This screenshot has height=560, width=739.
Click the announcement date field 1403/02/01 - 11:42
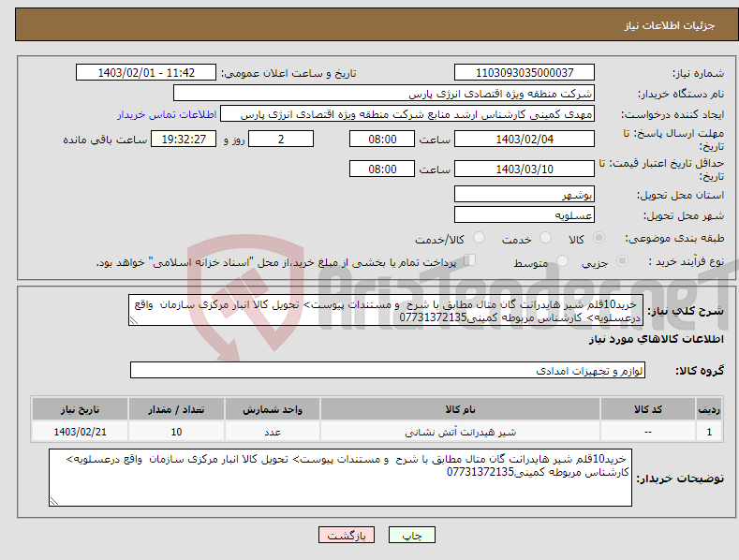click(x=145, y=73)
